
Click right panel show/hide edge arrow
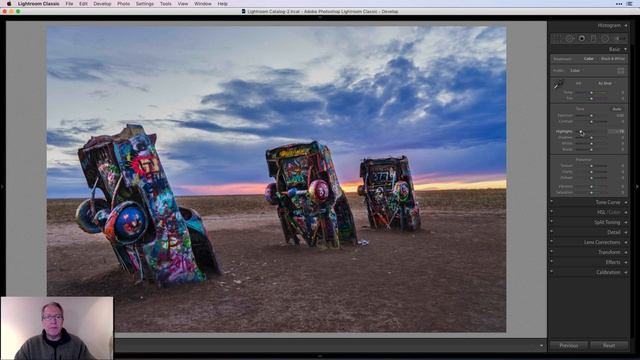pyautogui.click(x=637, y=187)
